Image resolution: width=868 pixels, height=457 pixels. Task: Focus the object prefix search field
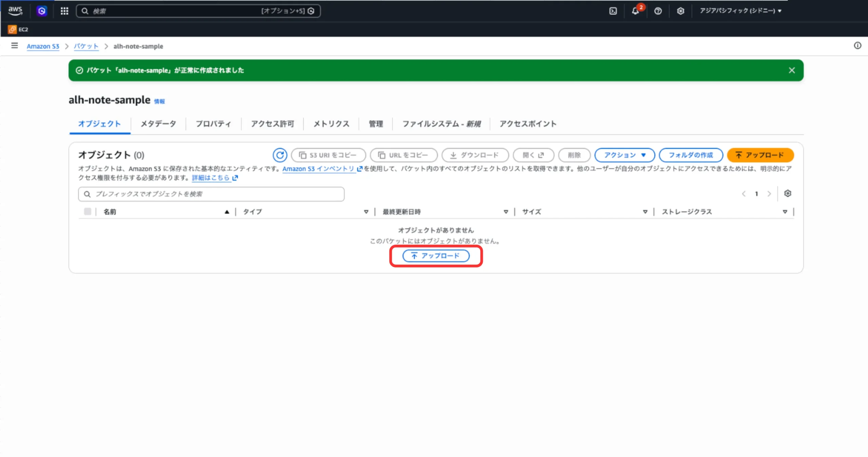click(x=211, y=194)
